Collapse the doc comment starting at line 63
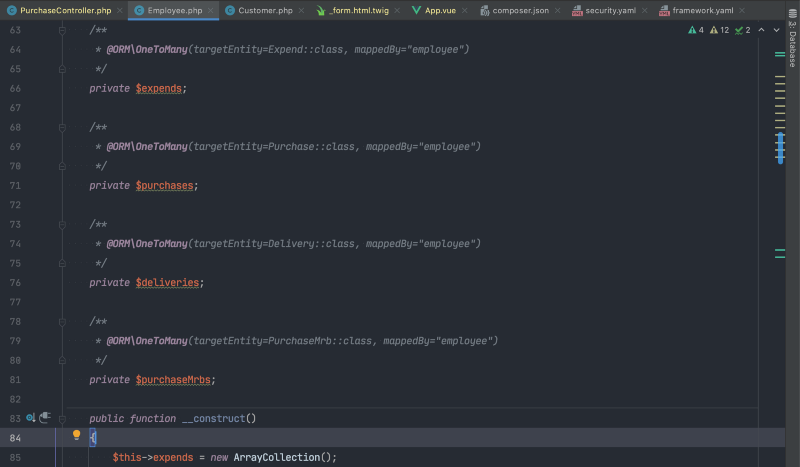 pos(62,30)
